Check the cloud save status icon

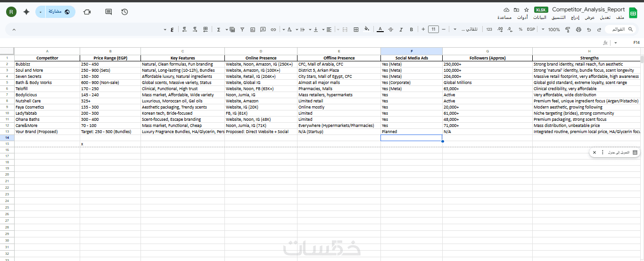coord(507,9)
